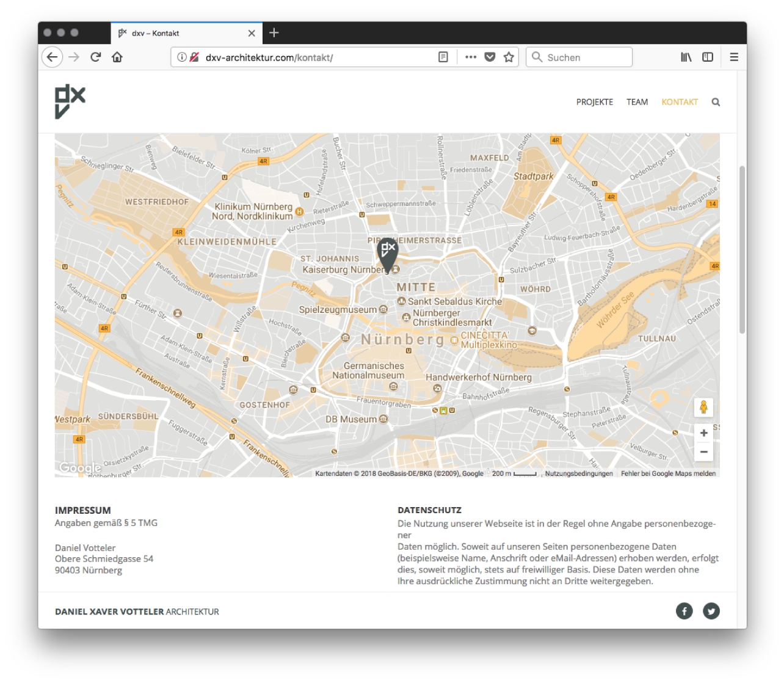Click Fehler bei Google Maps melden
Image resolution: width=784 pixels, height=683 pixels.
tap(668, 473)
